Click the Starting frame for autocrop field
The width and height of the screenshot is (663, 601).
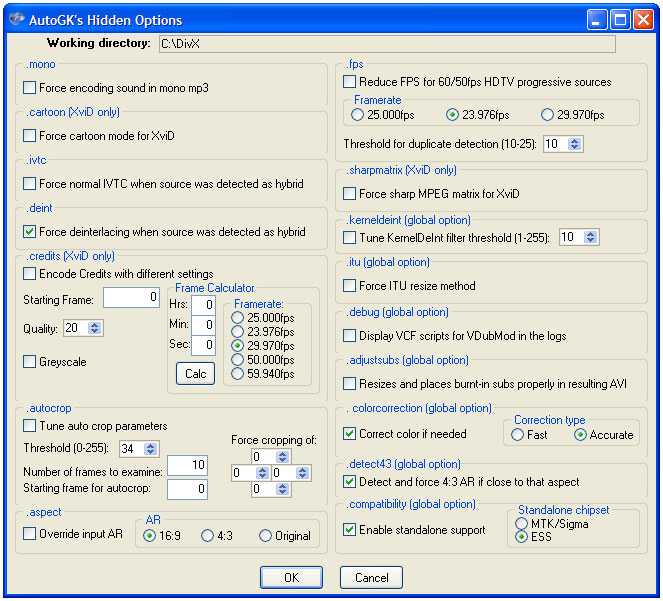(x=187, y=489)
